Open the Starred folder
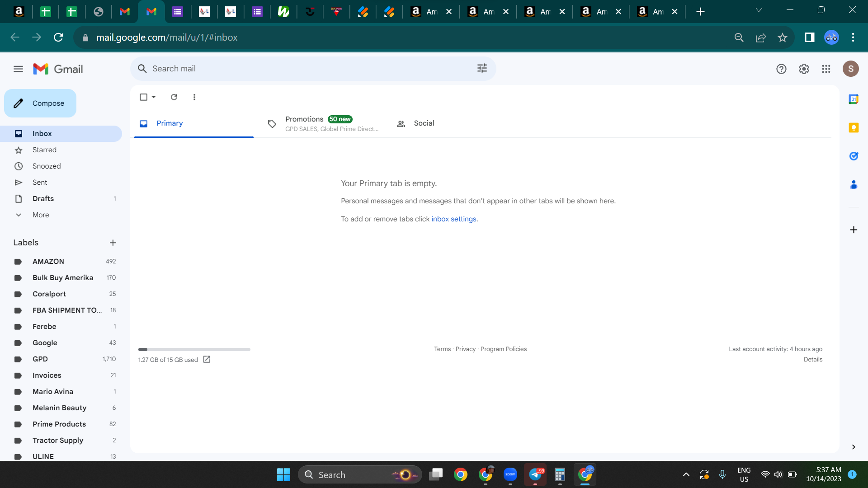The height and width of the screenshot is (488, 868). pyautogui.click(x=61, y=150)
